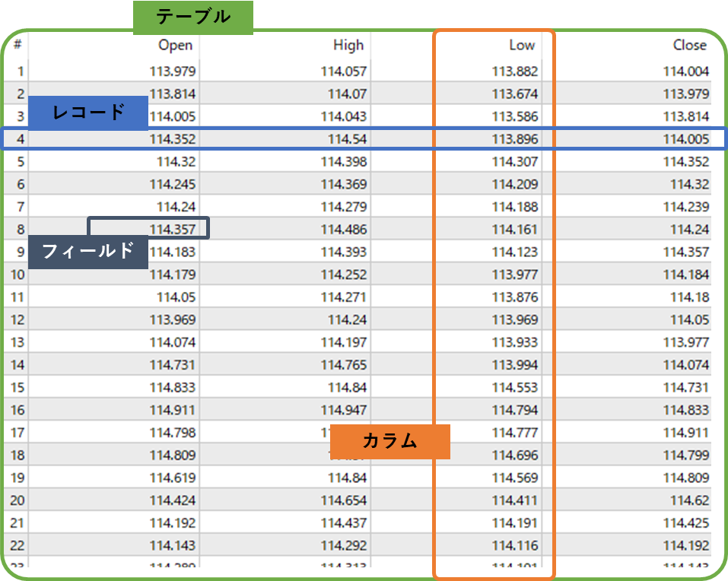Select Low value 114.123 in row 9
The width and height of the screenshot is (728, 581).
pos(515,252)
